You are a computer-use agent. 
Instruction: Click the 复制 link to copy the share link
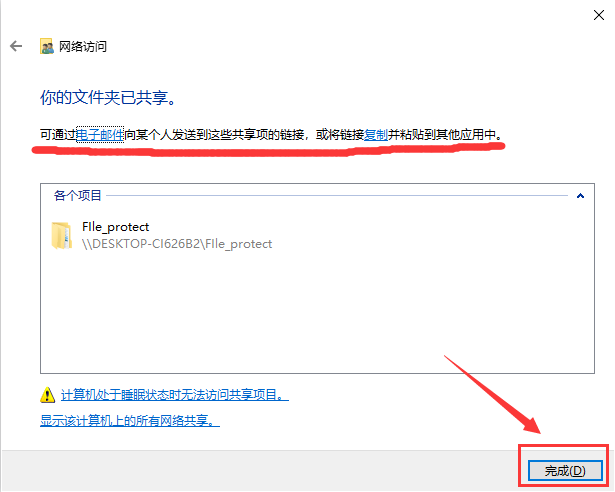point(376,135)
